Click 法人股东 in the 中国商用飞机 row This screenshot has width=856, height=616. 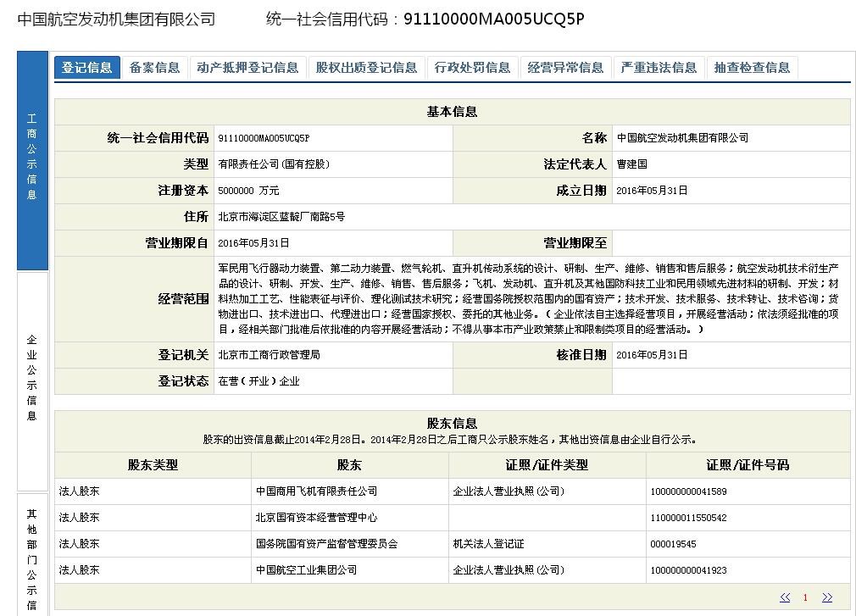(79, 491)
